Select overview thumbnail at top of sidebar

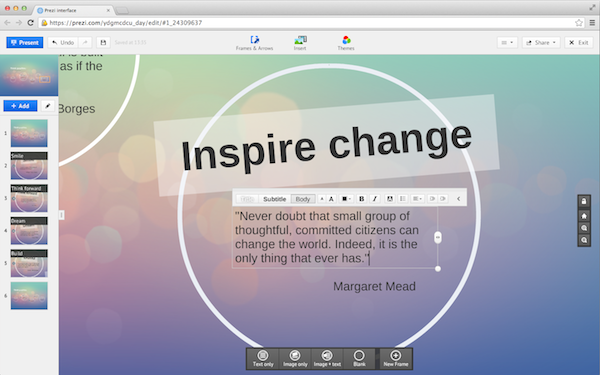click(29, 75)
